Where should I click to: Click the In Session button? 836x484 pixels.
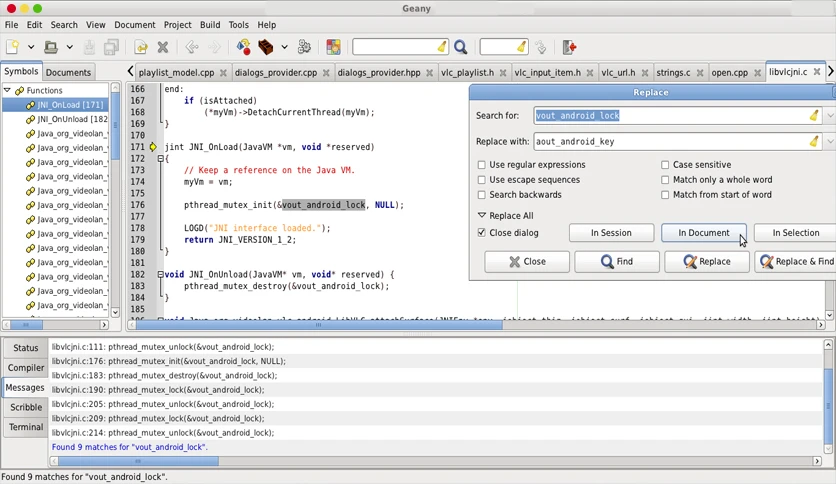point(612,232)
